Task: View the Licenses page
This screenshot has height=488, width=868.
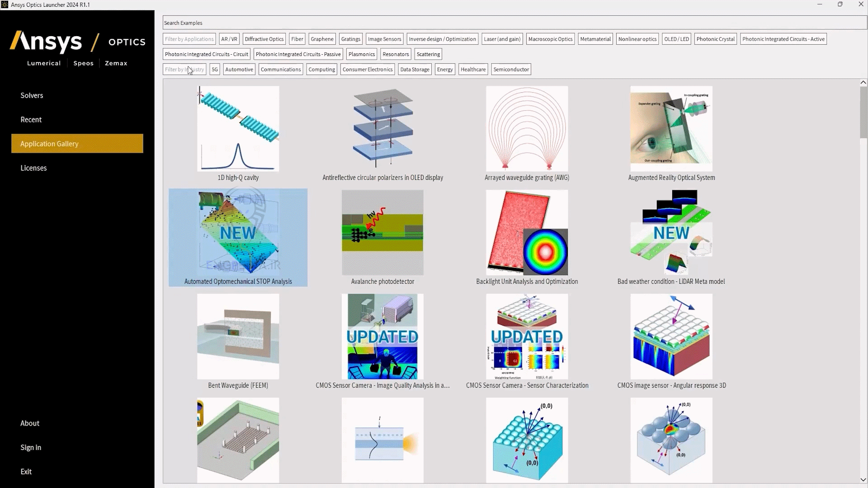Action: pos(33,168)
